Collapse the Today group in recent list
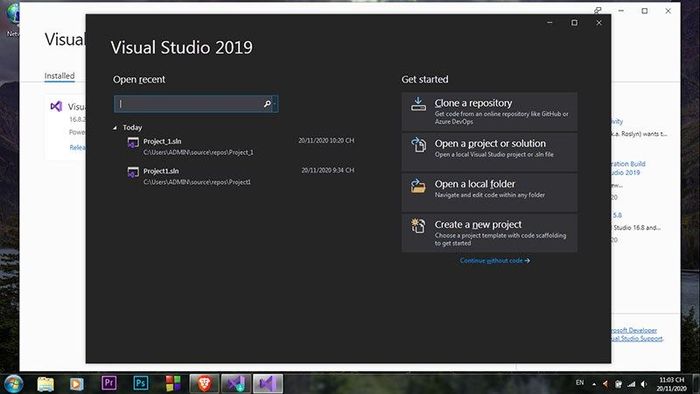 115,128
